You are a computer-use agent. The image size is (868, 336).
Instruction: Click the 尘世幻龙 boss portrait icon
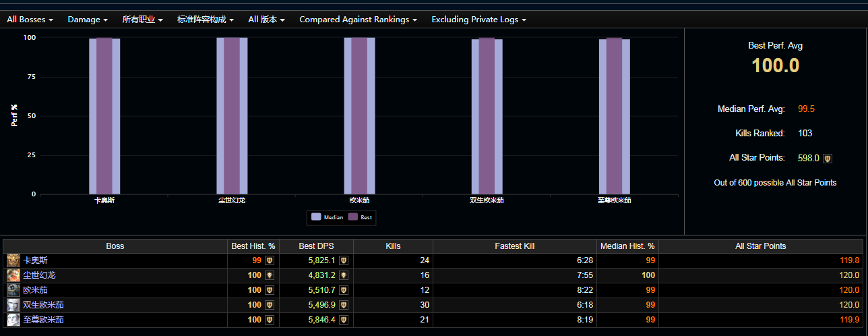click(x=13, y=275)
